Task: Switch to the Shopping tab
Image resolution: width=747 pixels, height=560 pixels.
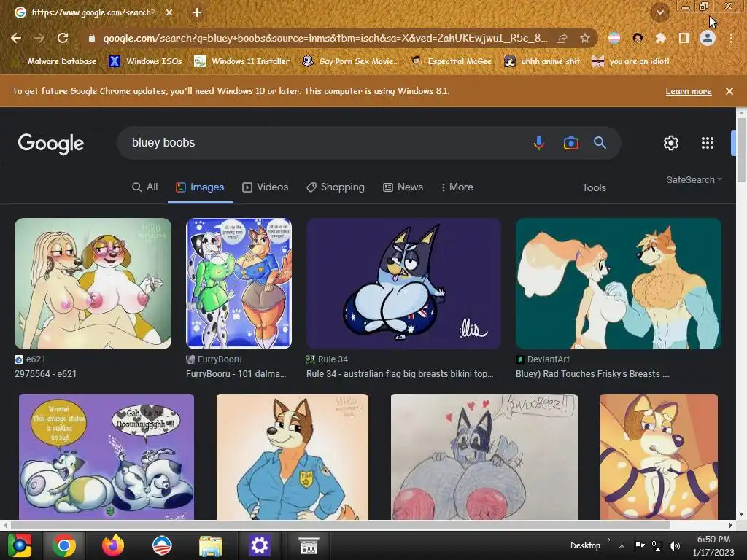Action: (x=336, y=187)
